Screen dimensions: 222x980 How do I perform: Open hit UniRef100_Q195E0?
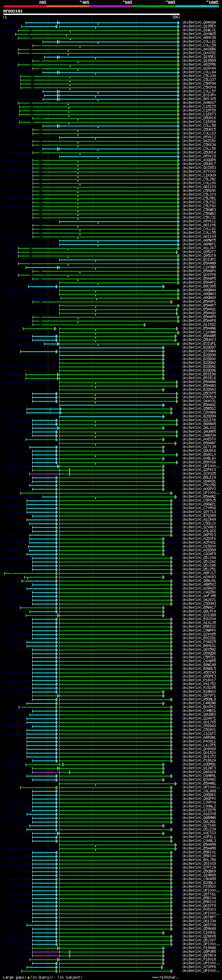point(199,26)
